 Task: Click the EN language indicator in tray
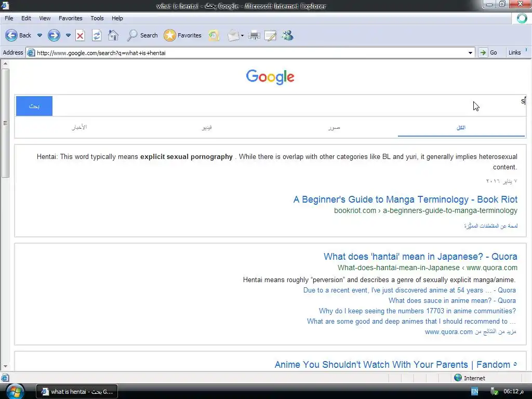tap(475, 392)
